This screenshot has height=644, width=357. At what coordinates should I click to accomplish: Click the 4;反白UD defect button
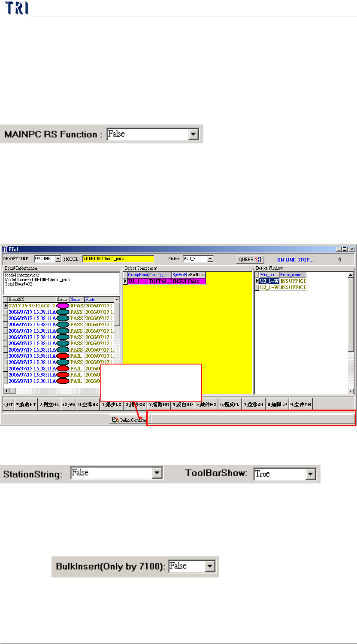tap(183, 404)
